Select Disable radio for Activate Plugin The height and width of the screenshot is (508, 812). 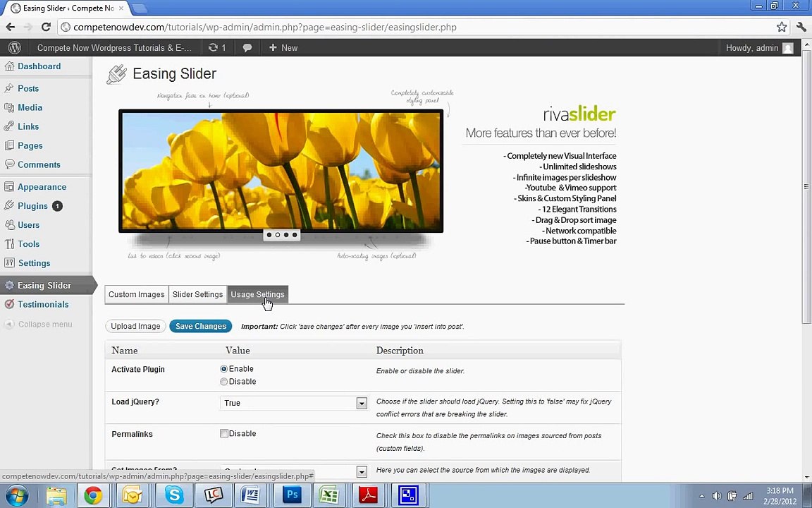point(223,382)
